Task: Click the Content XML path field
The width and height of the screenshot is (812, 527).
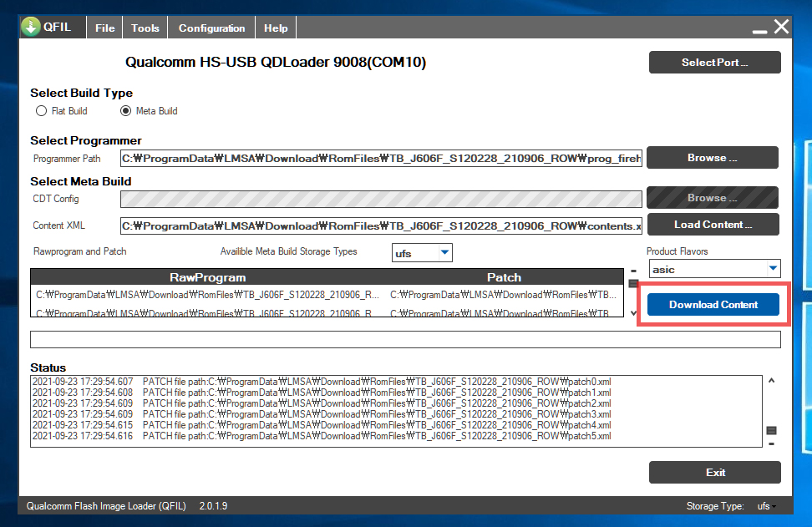Action: pyautogui.click(x=381, y=225)
